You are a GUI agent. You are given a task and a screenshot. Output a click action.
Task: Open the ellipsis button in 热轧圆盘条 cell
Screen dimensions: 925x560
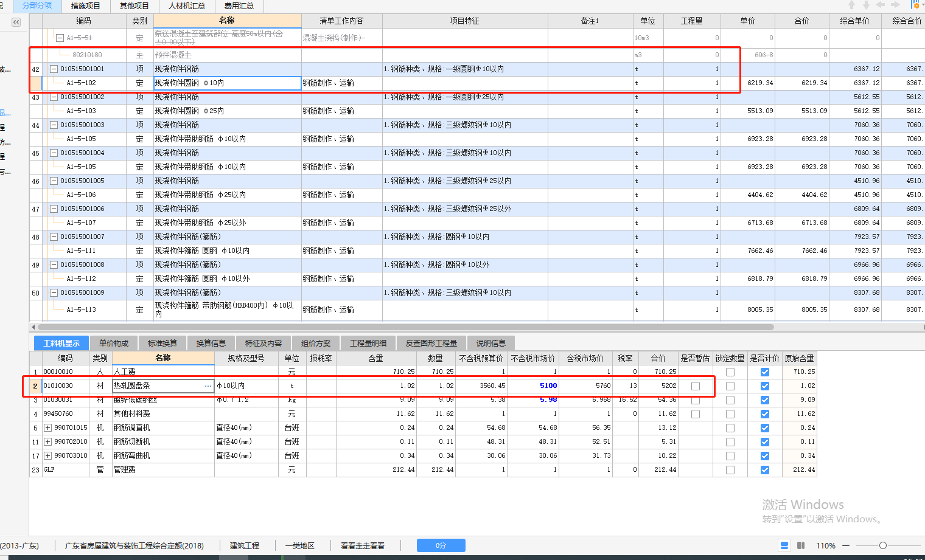(x=208, y=386)
